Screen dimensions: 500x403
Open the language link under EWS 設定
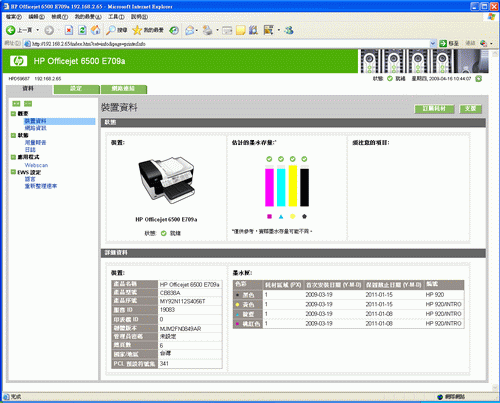tap(30, 179)
